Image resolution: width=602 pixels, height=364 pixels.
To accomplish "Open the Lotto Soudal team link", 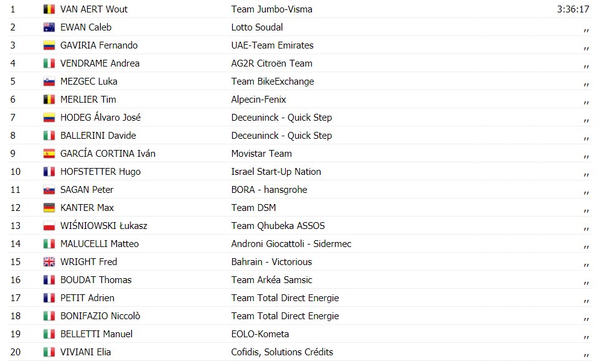I will coord(257,27).
